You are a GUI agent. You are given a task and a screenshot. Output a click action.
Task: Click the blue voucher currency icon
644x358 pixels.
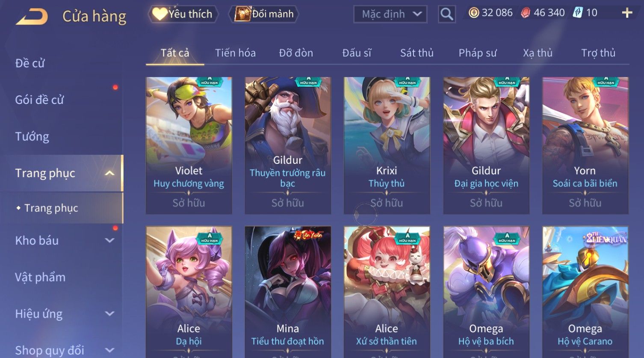(x=578, y=12)
